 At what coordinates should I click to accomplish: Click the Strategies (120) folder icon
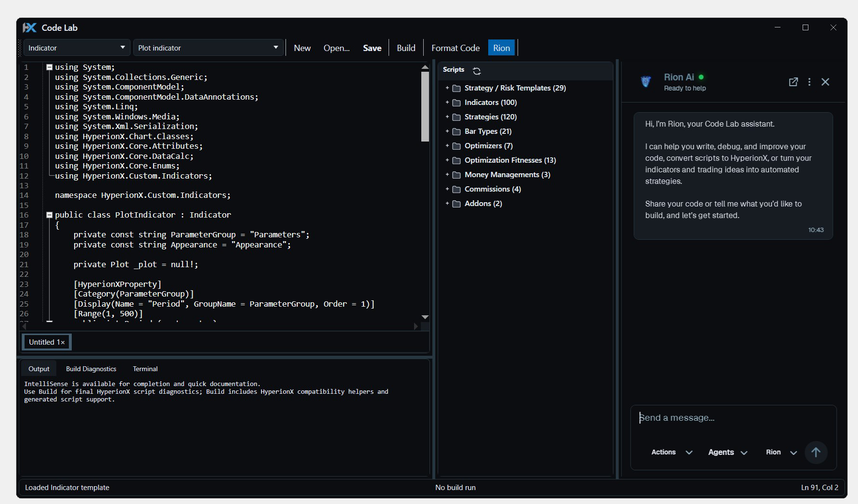coord(456,117)
